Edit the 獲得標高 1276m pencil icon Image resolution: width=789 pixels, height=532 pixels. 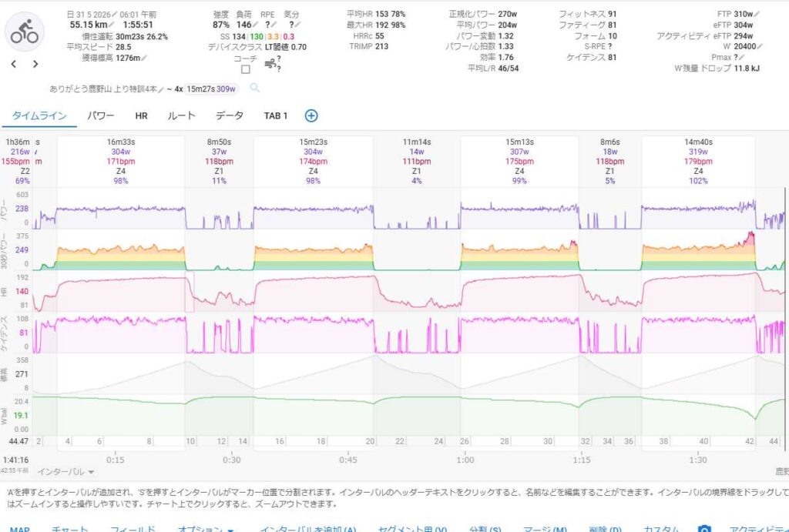144,58
